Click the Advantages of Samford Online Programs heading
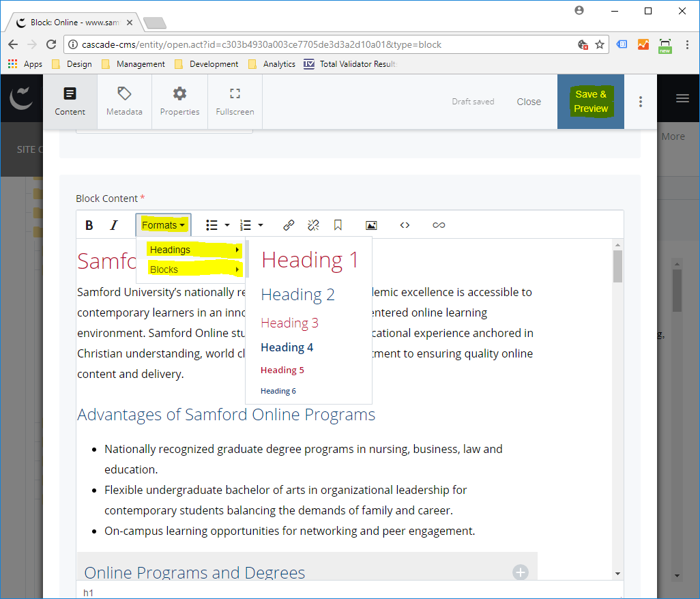The width and height of the screenshot is (700, 599). tap(227, 415)
